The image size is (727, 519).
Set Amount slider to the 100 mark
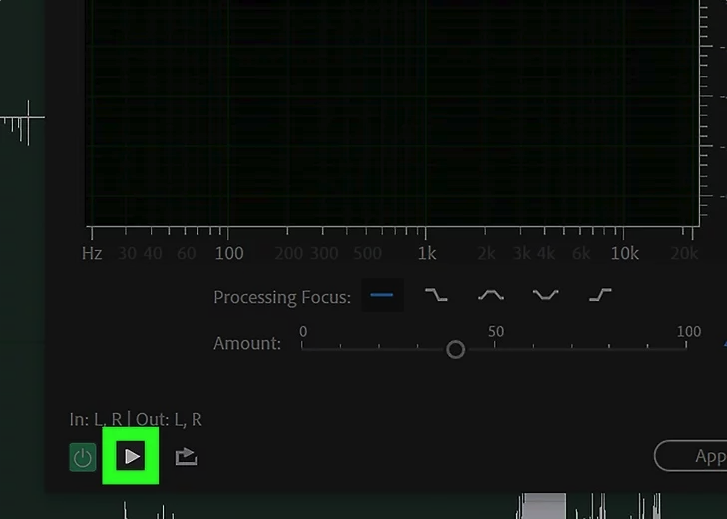pos(687,348)
